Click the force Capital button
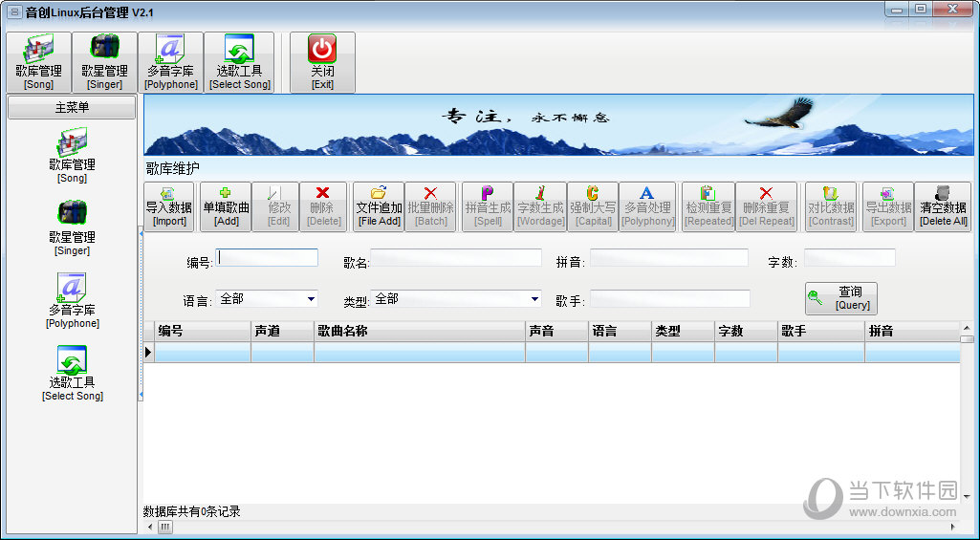The width and height of the screenshot is (980, 540). point(593,206)
